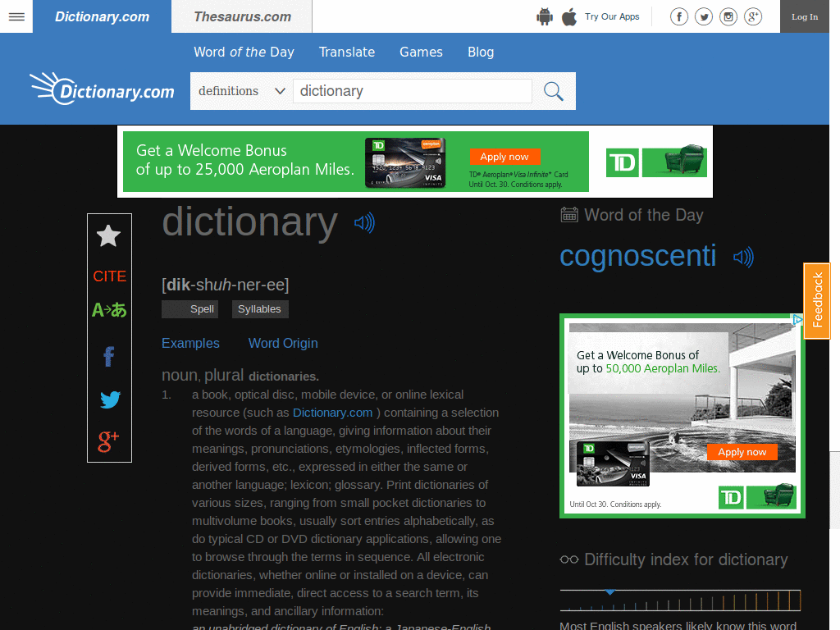Click the AdChoices icon on the side ad
The width and height of the screenshot is (840, 630).
point(797,320)
